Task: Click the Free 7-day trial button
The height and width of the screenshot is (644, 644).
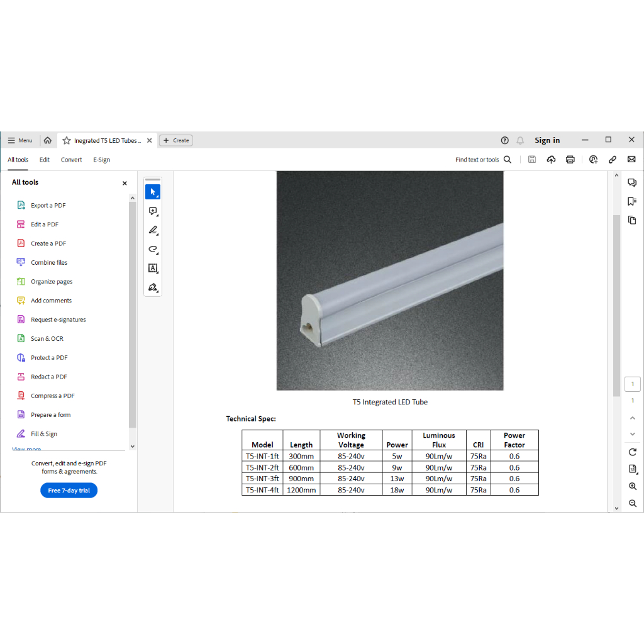Action: (x=69, y=491)
